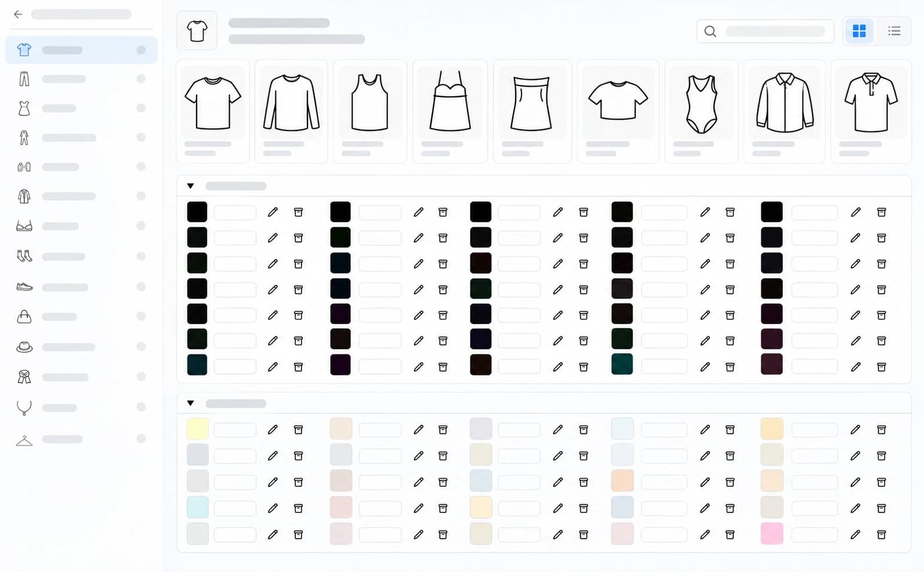
Task: Choose the dress category in sidebar
Action: (81, 108)
